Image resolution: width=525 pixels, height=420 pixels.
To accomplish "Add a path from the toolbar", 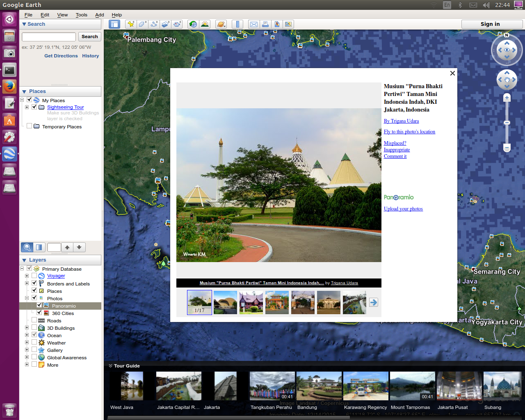I will (154, 24).
